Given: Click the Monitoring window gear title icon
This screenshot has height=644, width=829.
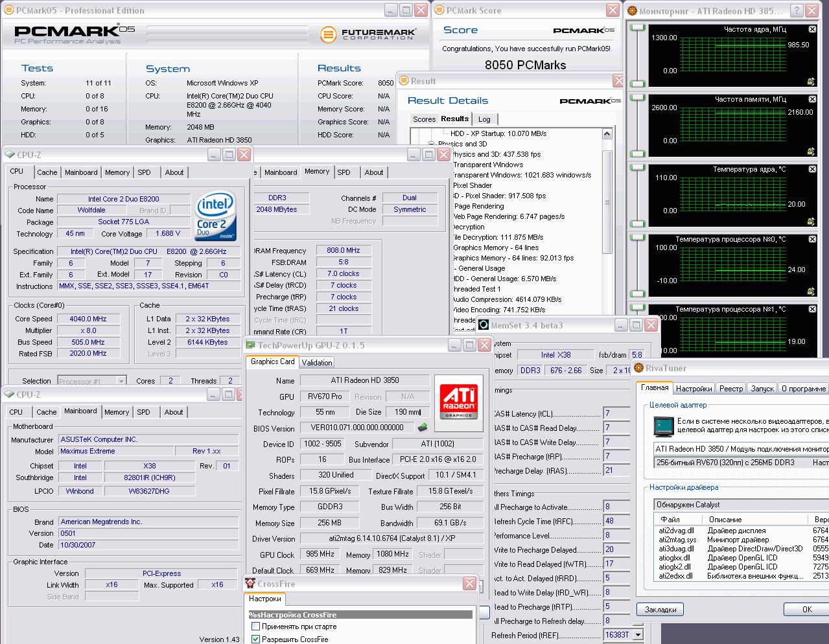Looking at the screenshot, I should (632, 10).
